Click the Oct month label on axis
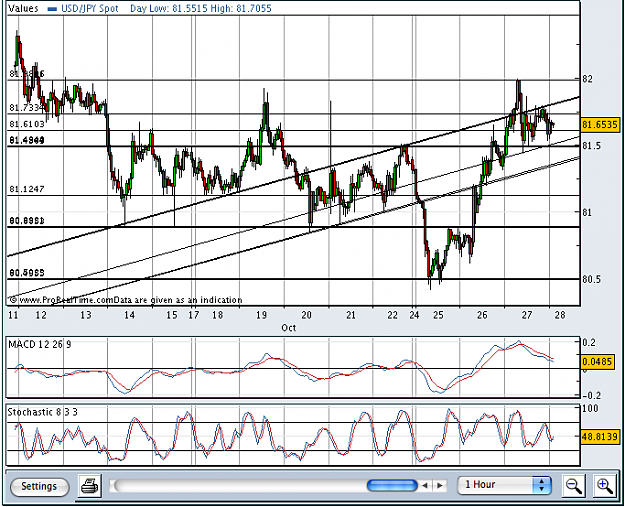The image size is (625, 507). click(x=289, y=328)
